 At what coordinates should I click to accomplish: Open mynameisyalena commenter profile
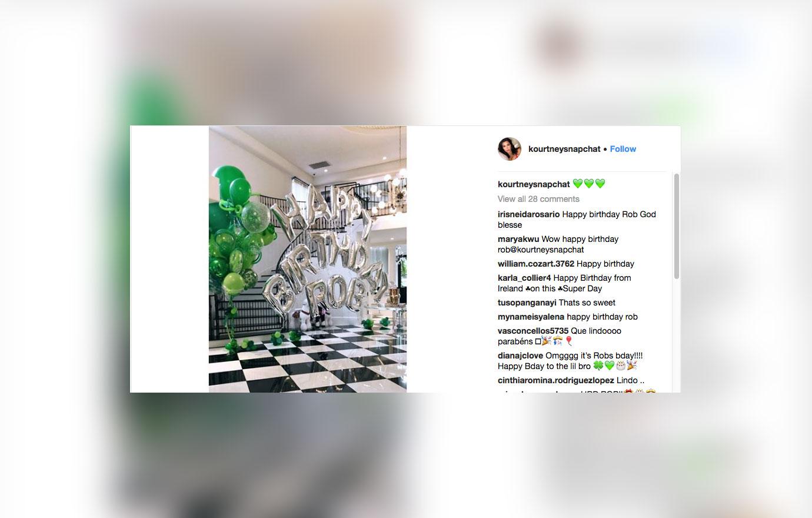[531, 317]
